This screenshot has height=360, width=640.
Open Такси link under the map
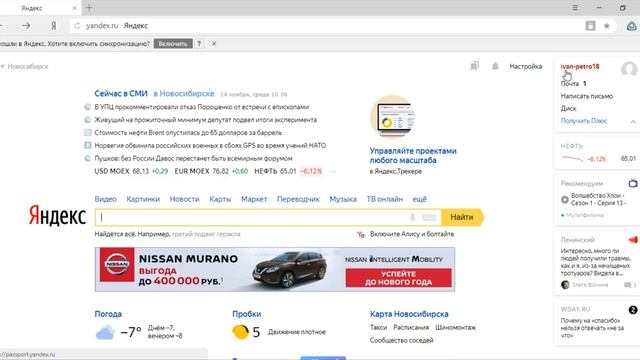378,327
